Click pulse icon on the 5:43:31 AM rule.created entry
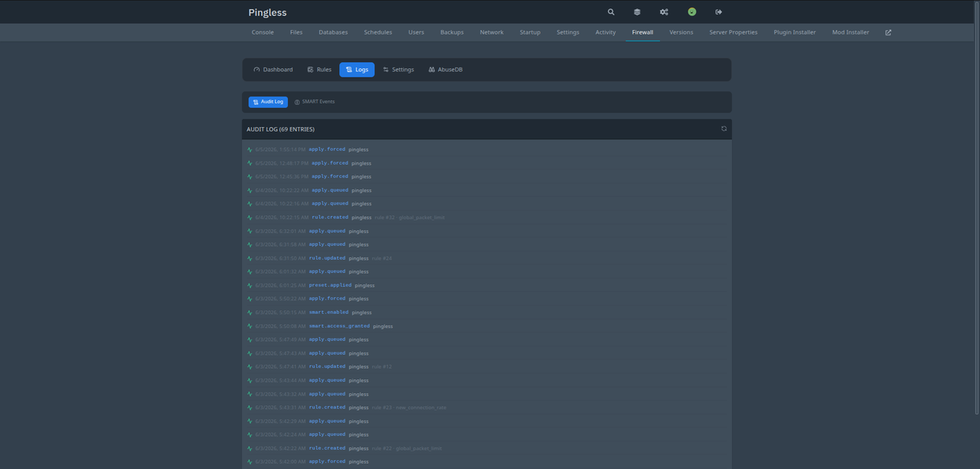This screenshot has width=980, height=469. [250, 408]
